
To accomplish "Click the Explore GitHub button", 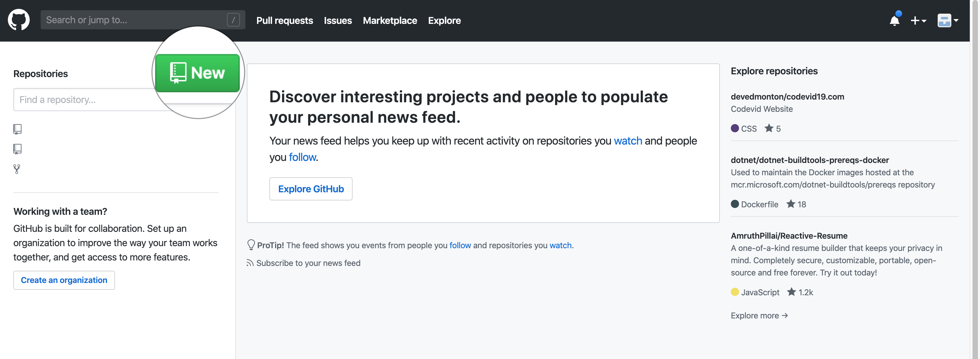I will [311, 189].
